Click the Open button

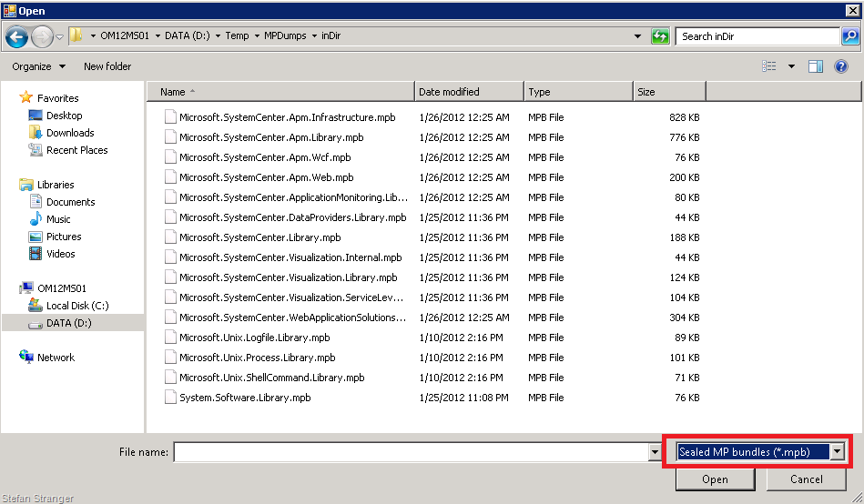(x=715, y=479)
